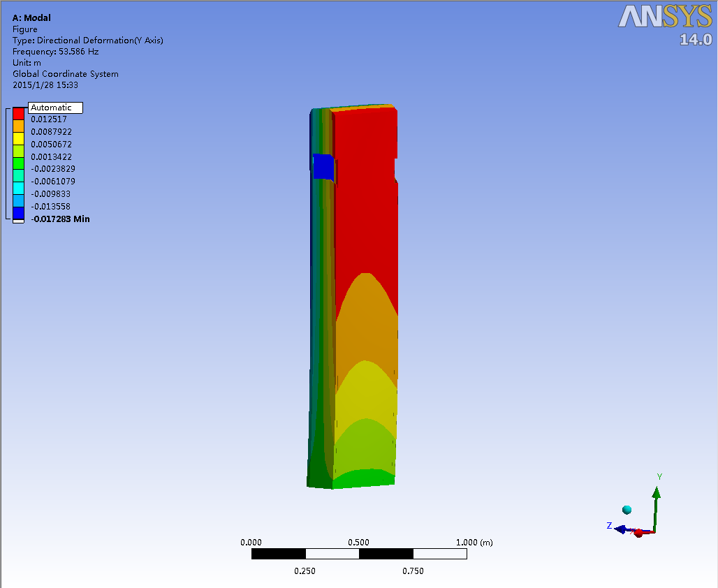Click the '0.750' ruler label
Screen dimensions: 718x588
413,571
